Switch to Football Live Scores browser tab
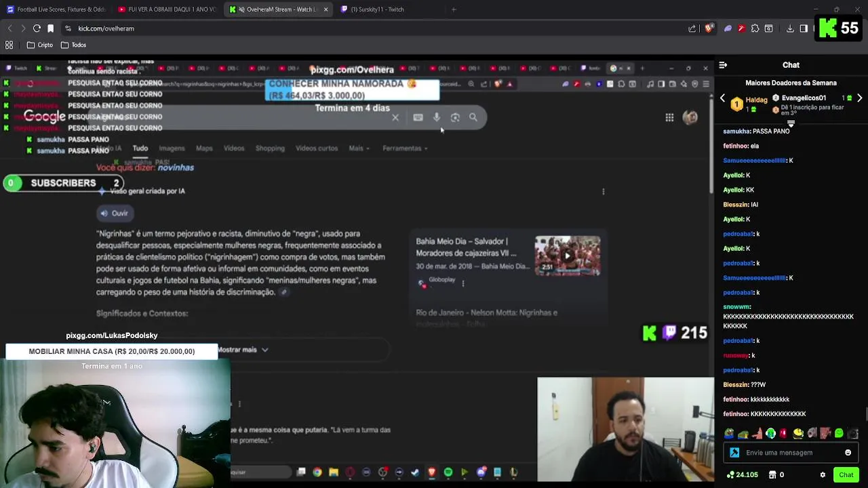 [x=56, y=9]
